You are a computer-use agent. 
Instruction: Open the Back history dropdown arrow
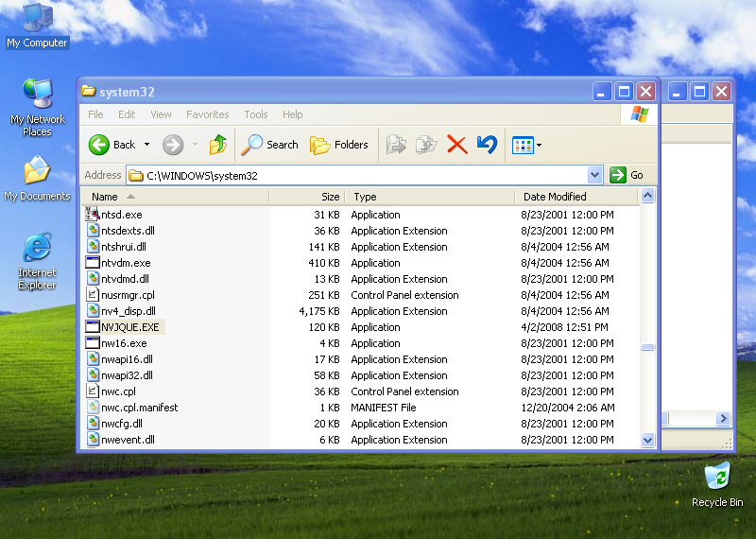(x=147, y=145)
